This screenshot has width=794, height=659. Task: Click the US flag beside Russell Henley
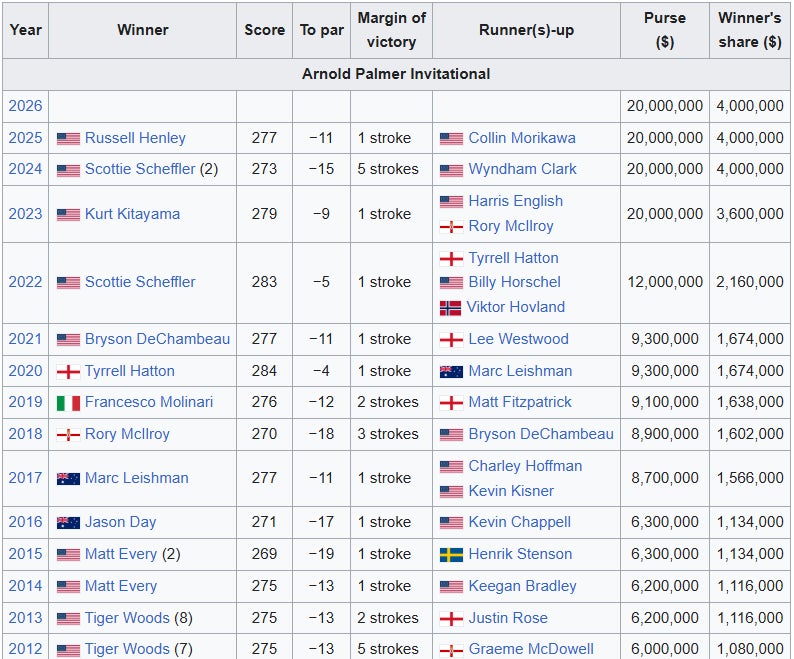tap(68, 138)
